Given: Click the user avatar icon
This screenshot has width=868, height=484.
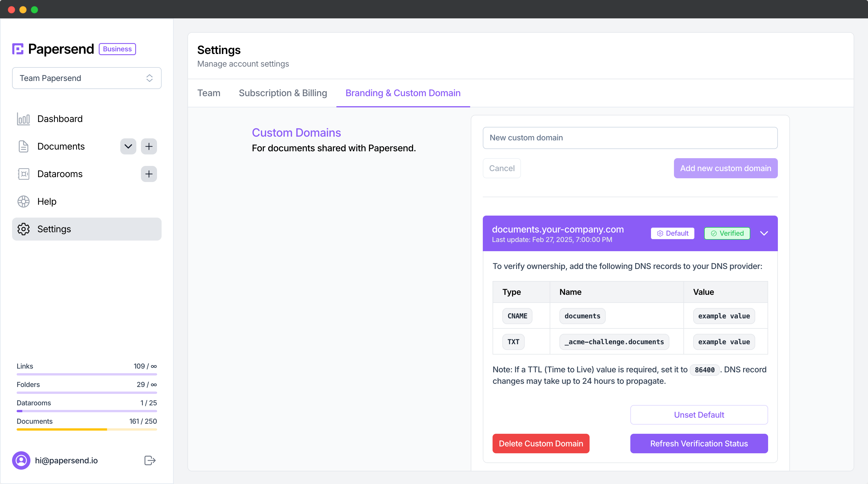Looking at the screenshot, I should pyautogui.click(x=21, y=460).
